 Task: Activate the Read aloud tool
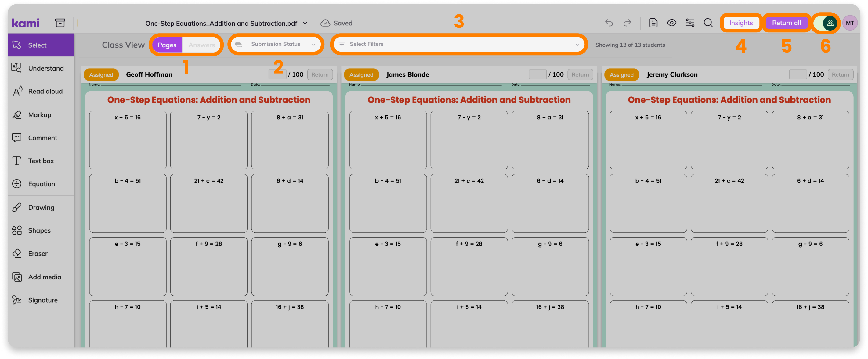pos(41,91)
